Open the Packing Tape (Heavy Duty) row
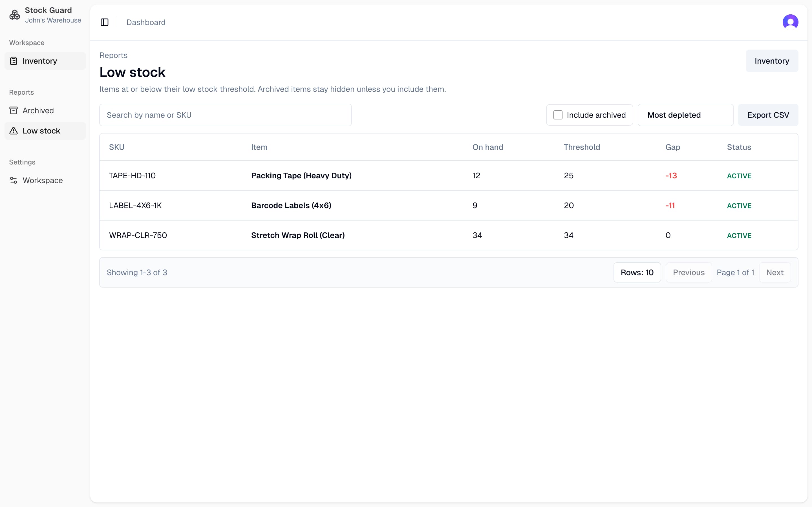This screenshot has width=812, height=507. pos(301,175)
